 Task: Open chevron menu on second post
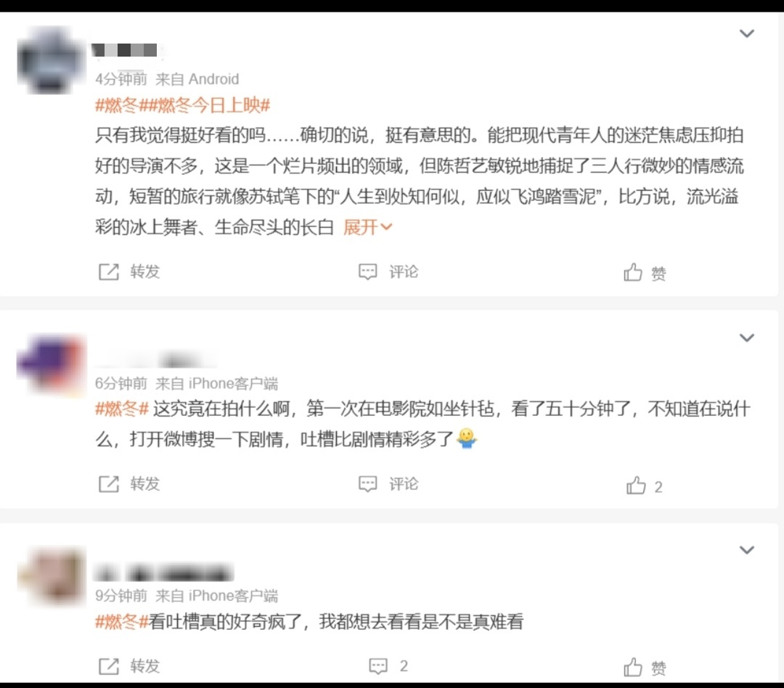746,338
